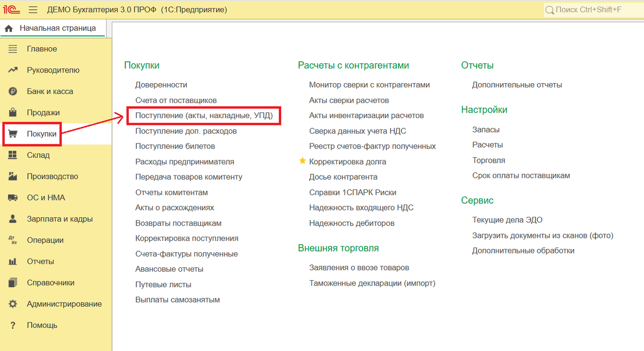Open Поступление билетов
Image resolution: width=644 pixels, height=351 pixels.
175,146
